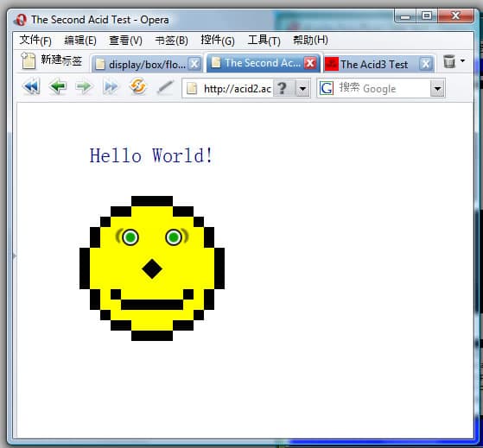Open the search engine dropdown arrow
This screenshot has width=483, height=448.
(x=437, y=89)
